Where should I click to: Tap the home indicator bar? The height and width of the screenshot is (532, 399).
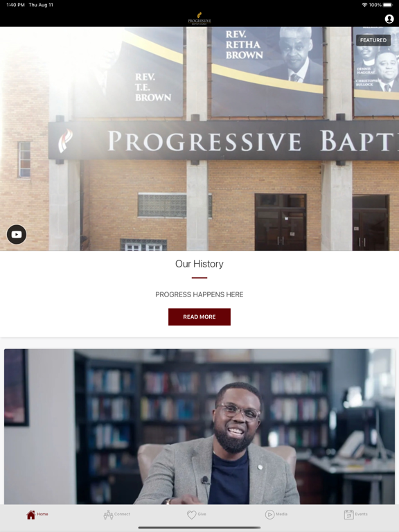(x=199, y=528)
